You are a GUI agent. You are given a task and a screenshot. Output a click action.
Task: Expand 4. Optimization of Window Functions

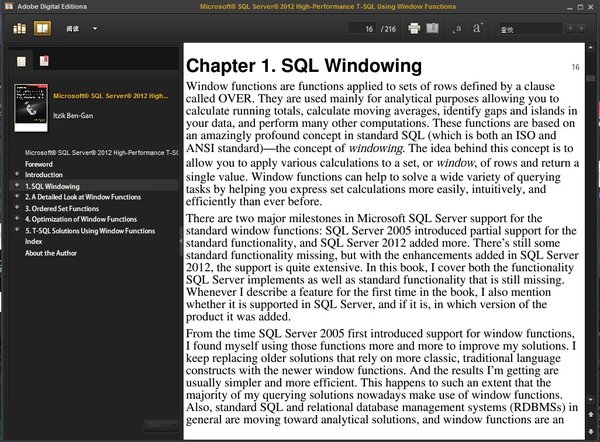pos(17,219)
